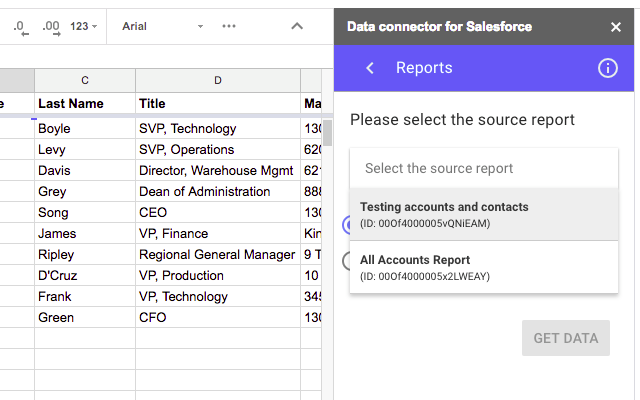Screen dimensions: 640x400
Task: Click the Select the source report field
Action: [484, 168]
